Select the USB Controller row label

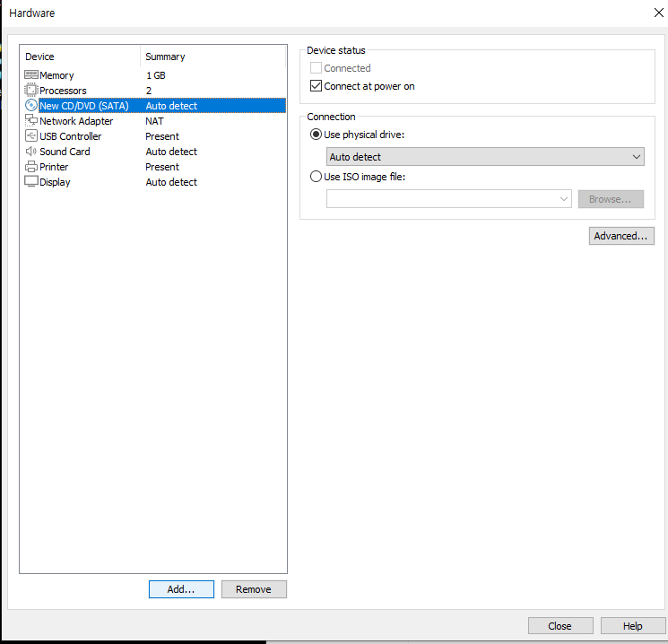click(x=70, y=136)
